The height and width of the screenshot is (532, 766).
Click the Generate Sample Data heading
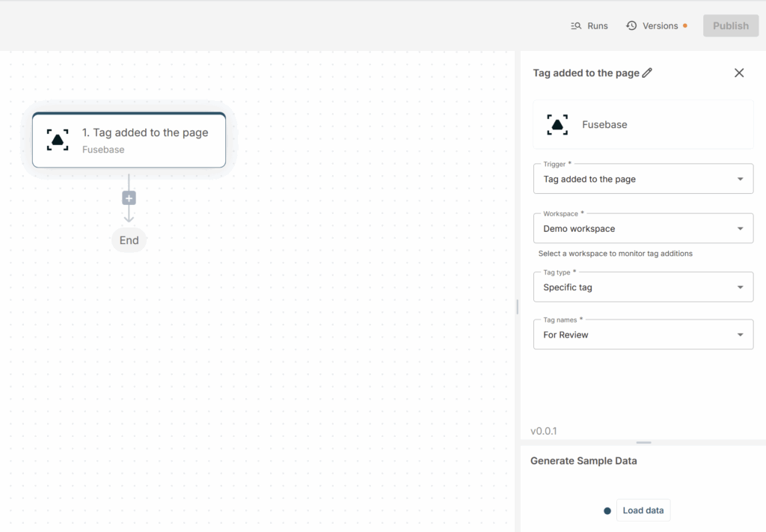coord(583,461)
